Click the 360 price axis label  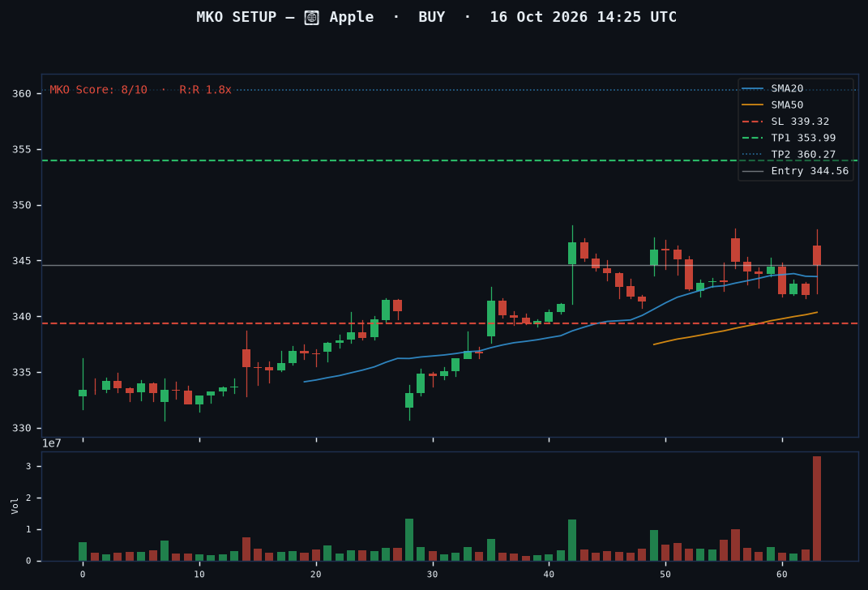click(x=22, y=93)
